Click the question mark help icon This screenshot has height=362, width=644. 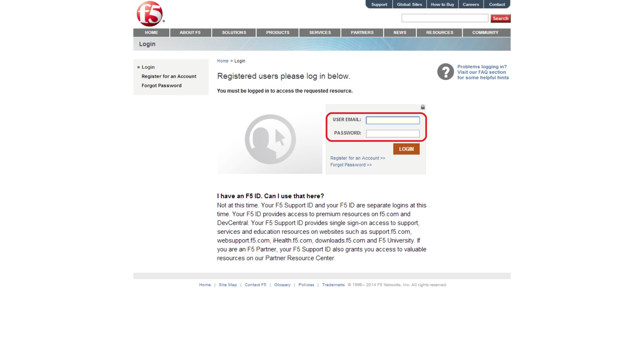445,72
